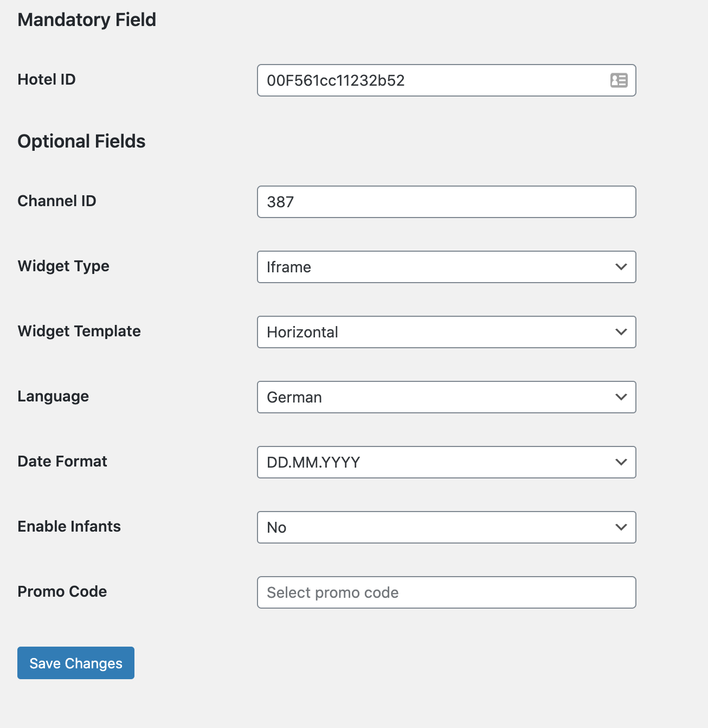Screen dimensions: 708x728
Task: Click the chevron arrow on the Iframe dropdown
Action: pyautogui.click(x=621, y=267)
